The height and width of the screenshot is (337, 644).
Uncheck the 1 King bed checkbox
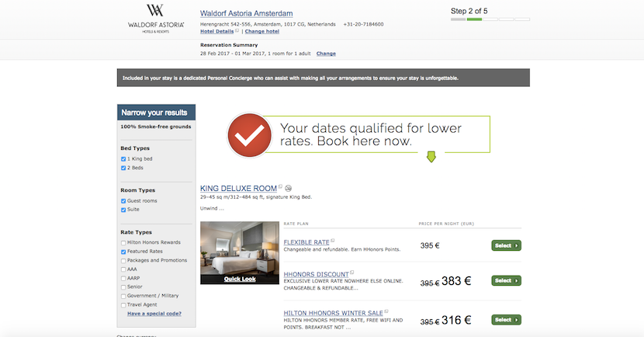123,158
